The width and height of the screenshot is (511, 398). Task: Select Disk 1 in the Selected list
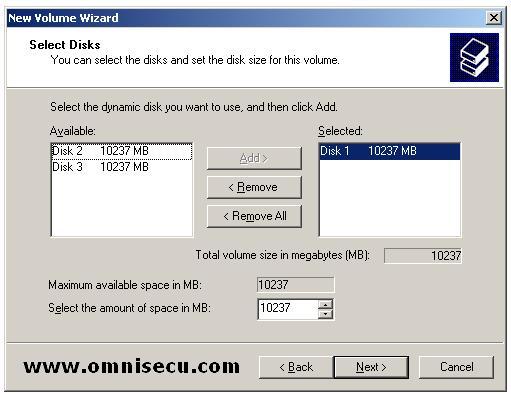coord(390,151)
